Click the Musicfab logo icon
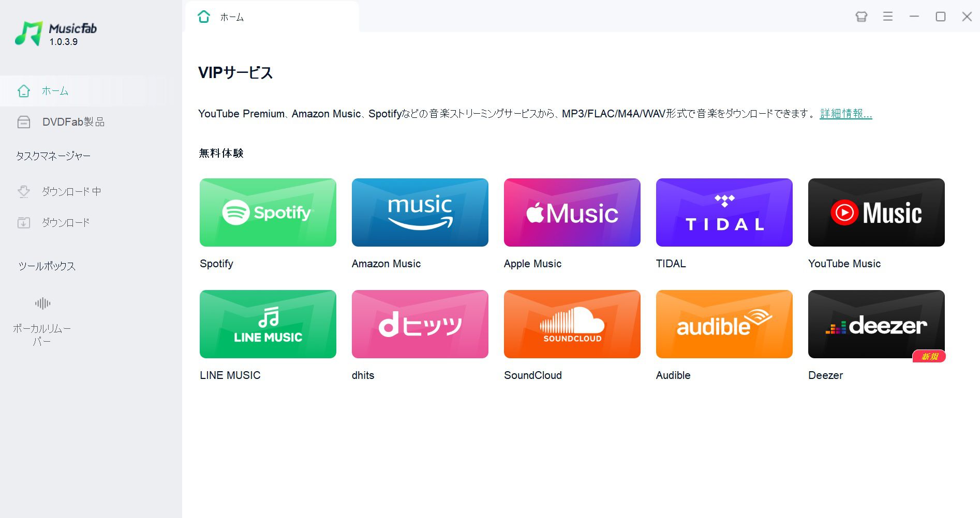980x518 pixels. 29,34
